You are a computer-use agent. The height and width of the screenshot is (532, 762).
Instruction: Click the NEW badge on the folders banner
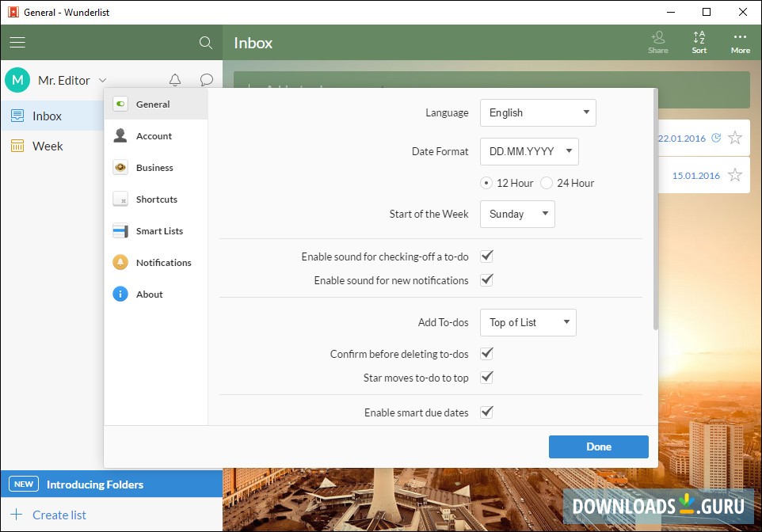(23, 484)
